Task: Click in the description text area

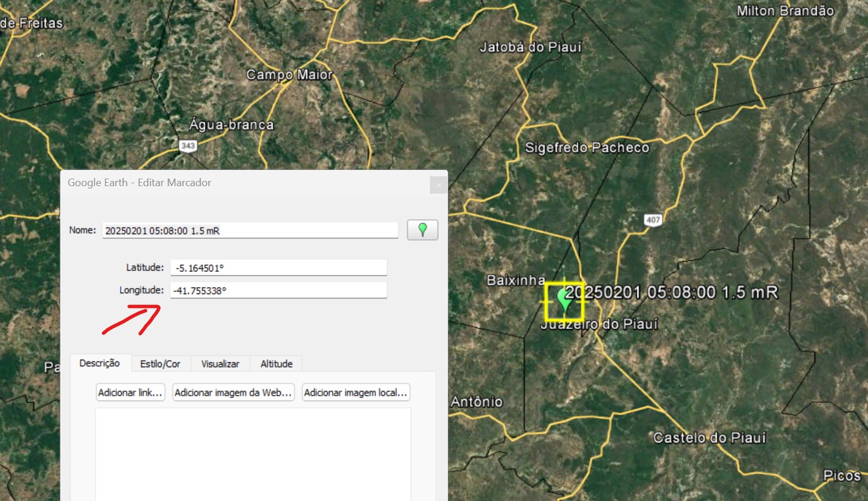Action: point(253,452)
